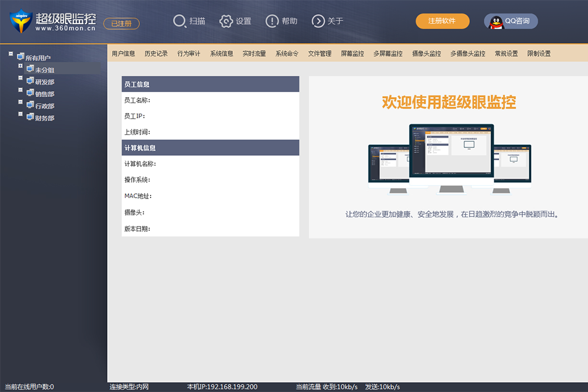Click the 员工IP field row
The image size is (588, 392).
211,116
